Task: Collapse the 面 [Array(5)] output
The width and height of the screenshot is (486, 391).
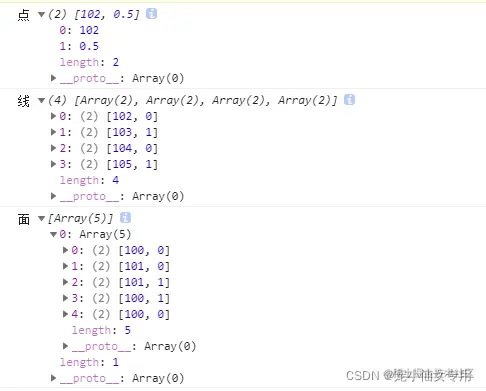Action: 41,218
